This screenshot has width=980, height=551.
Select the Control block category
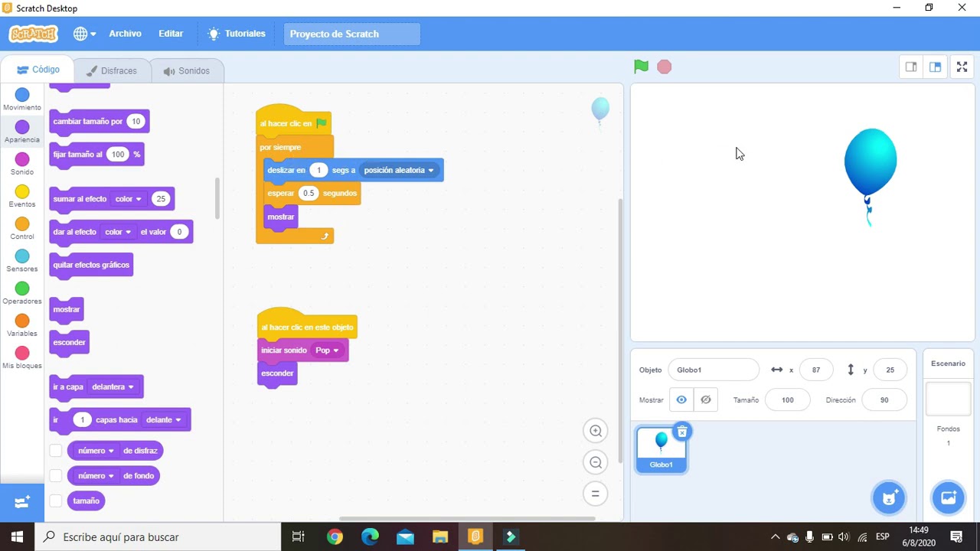click(22, 227)
